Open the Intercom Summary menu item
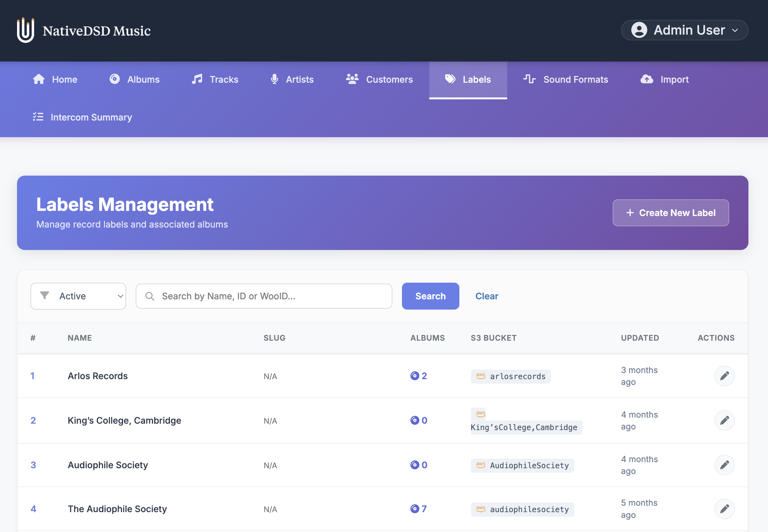The image size is (768, 532). [x=91, y=117]
